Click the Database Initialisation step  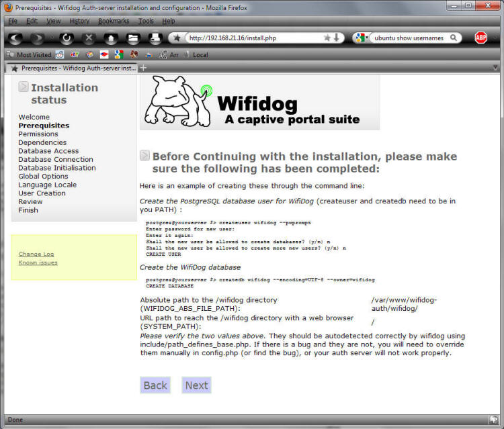click(x=57, y=168)
